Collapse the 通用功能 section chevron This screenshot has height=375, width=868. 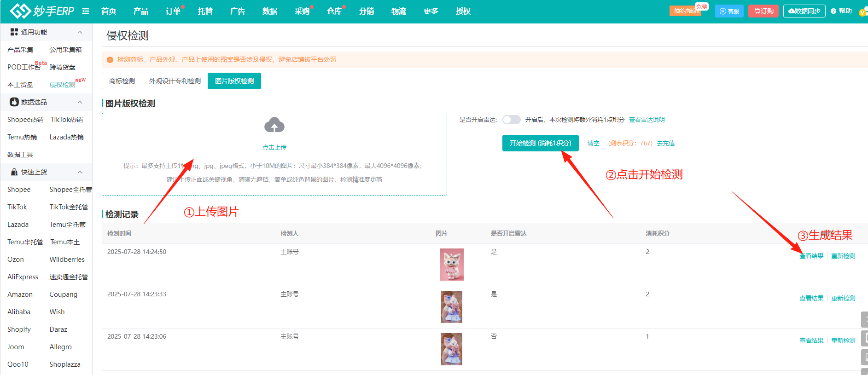pyautogui.click(x=80, y=32)
